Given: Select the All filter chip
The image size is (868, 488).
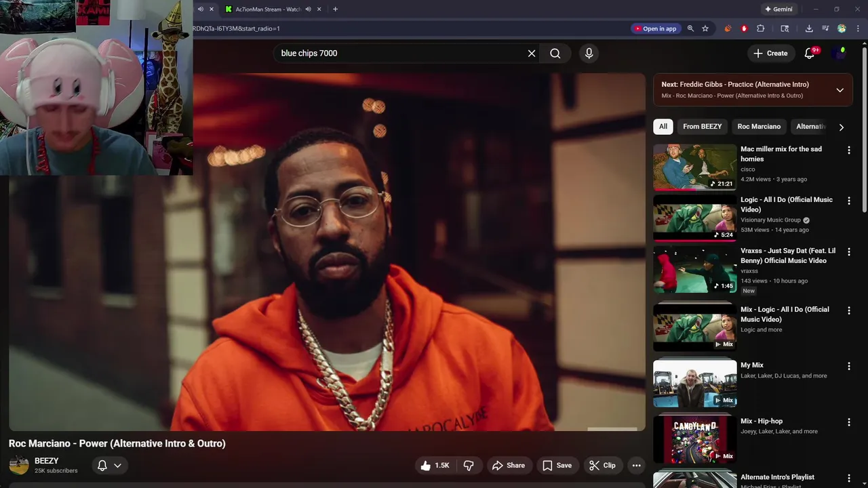Looking at the screenshot, I should pyautogui.click(x=663, y=127).
